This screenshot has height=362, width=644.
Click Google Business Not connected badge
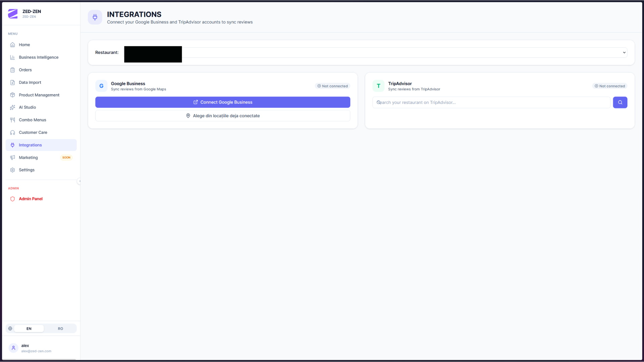point(332,86)
